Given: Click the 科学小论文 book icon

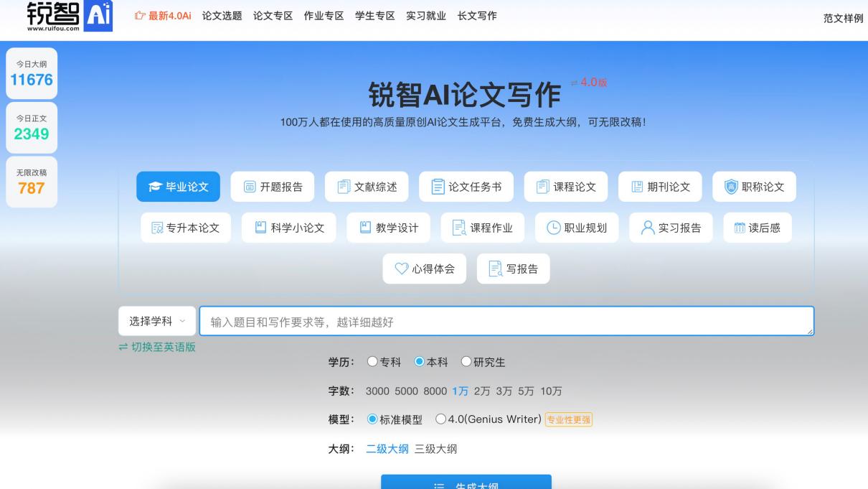Looking at the screenshot, I should pos(260,228).
